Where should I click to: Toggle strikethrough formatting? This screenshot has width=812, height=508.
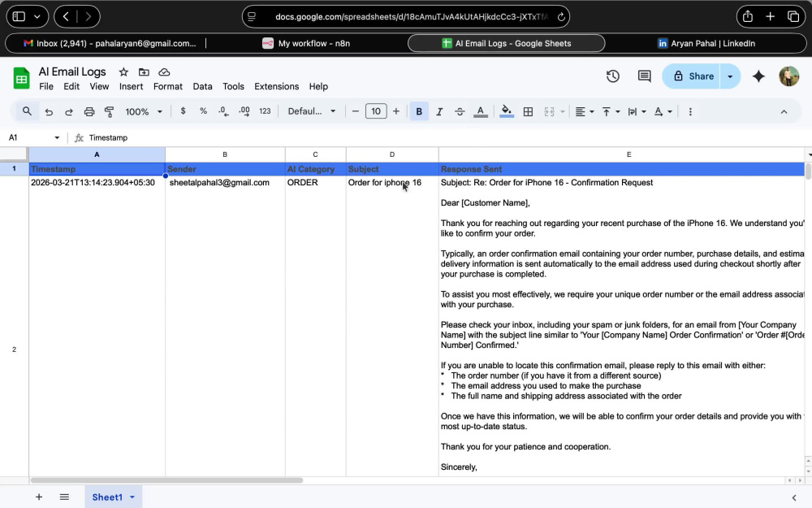coord(460,111)
